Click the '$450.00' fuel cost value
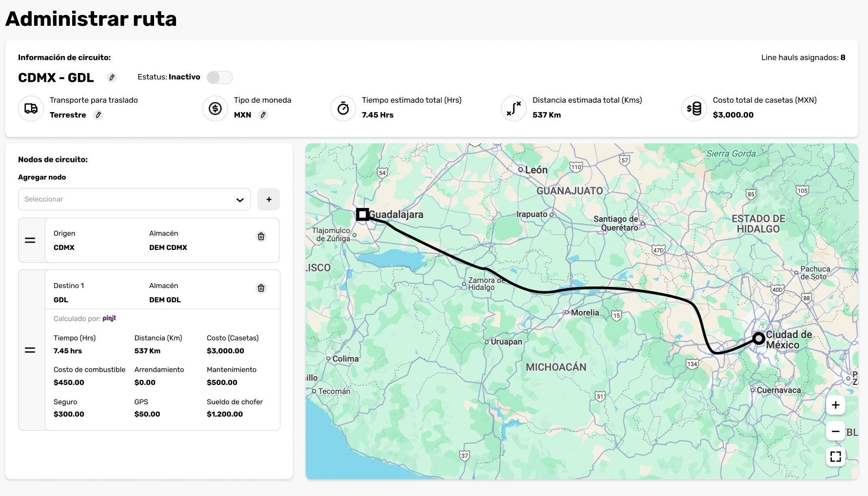The height and width of the screenshot is (496, 868). (69, 382)
